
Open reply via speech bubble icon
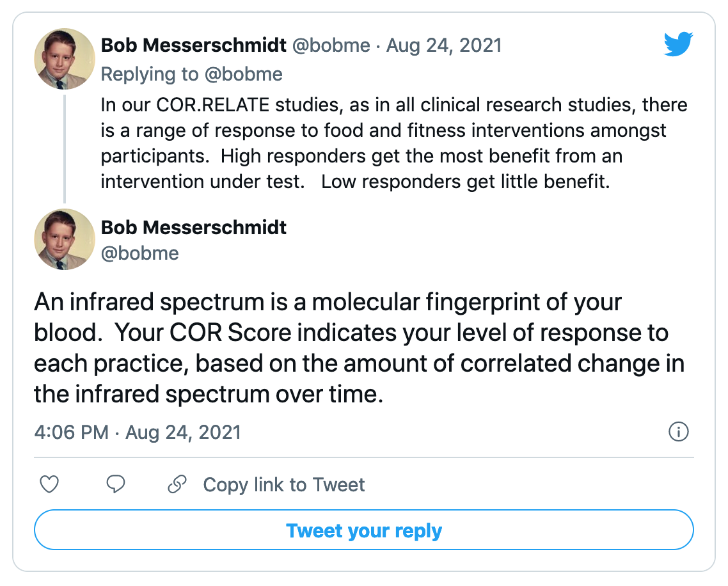(x=116, y=484)
